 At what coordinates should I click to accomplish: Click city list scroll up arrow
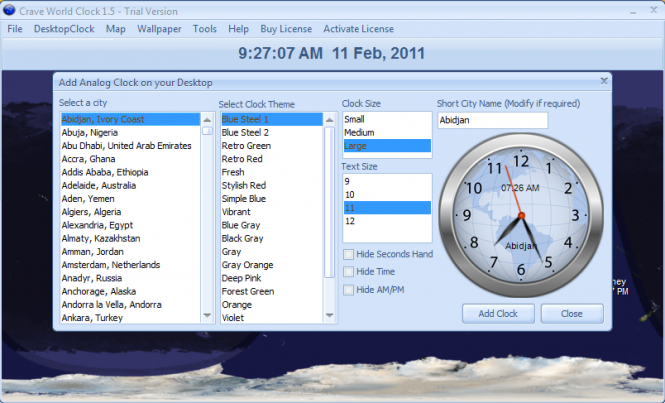click(207, 120)
